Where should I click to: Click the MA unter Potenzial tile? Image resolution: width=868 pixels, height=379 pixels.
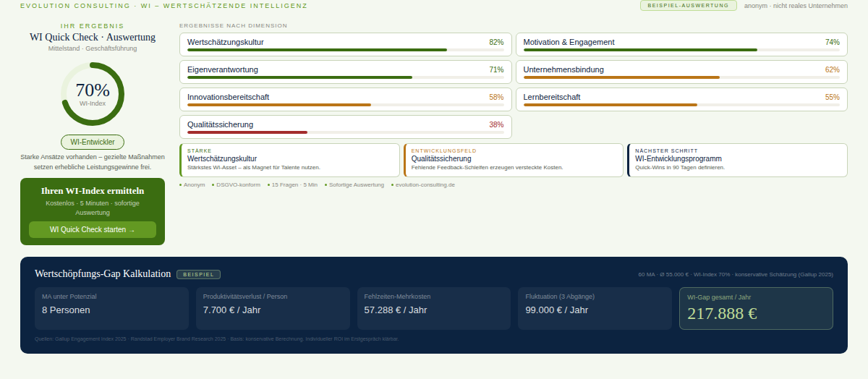112,308
